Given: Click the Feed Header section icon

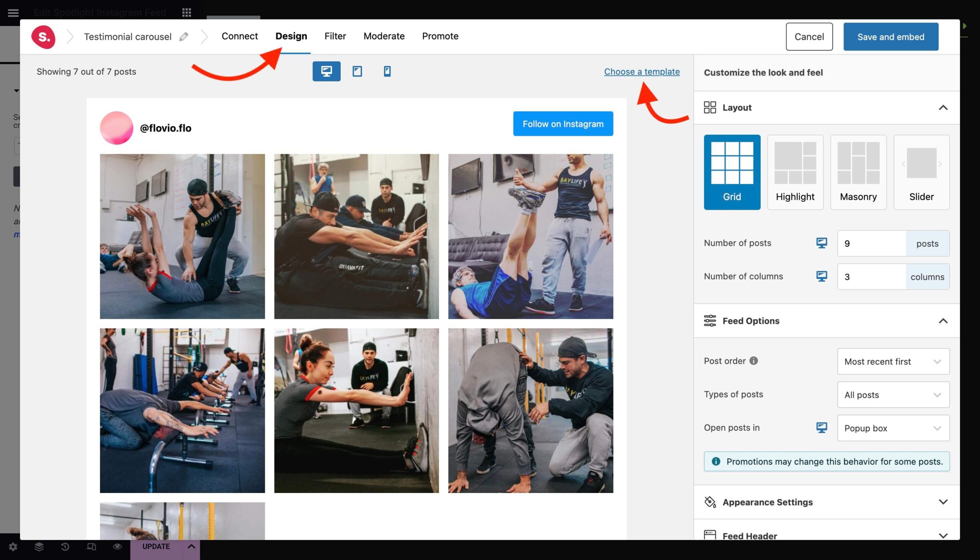Looking at the screenshot, I should 710,535.
